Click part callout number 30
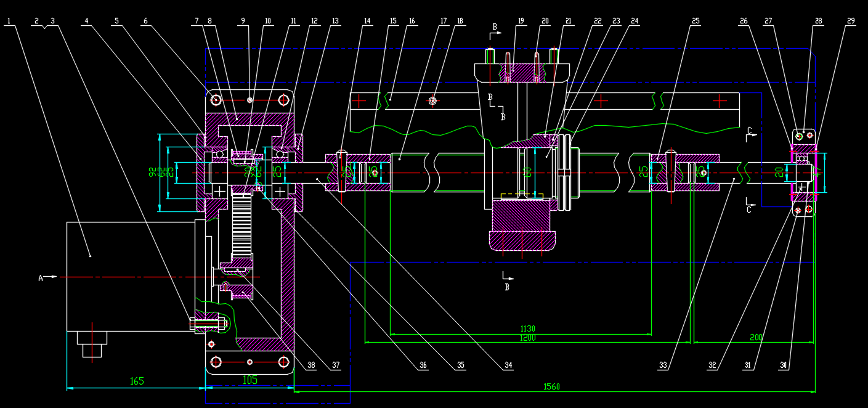Image resolution: width=868 pixels, height=408 pixels. (784, 365)
